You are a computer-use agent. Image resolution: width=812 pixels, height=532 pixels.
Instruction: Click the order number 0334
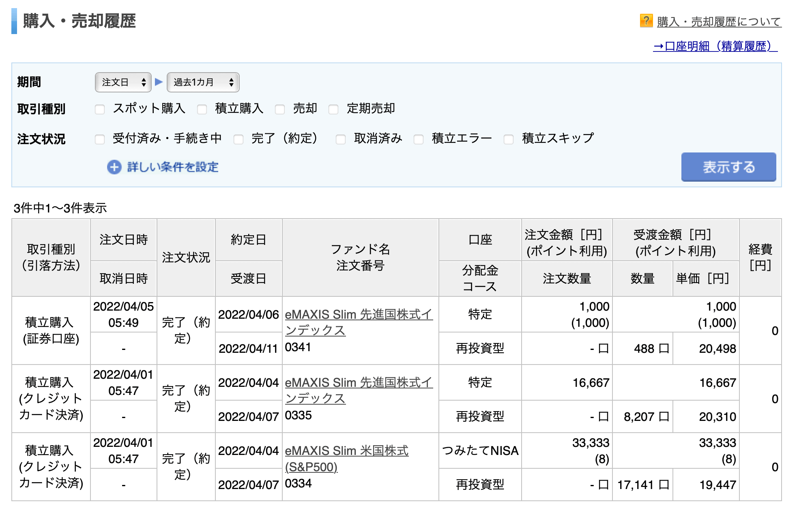pyautogui.click(x=298, y=483)
